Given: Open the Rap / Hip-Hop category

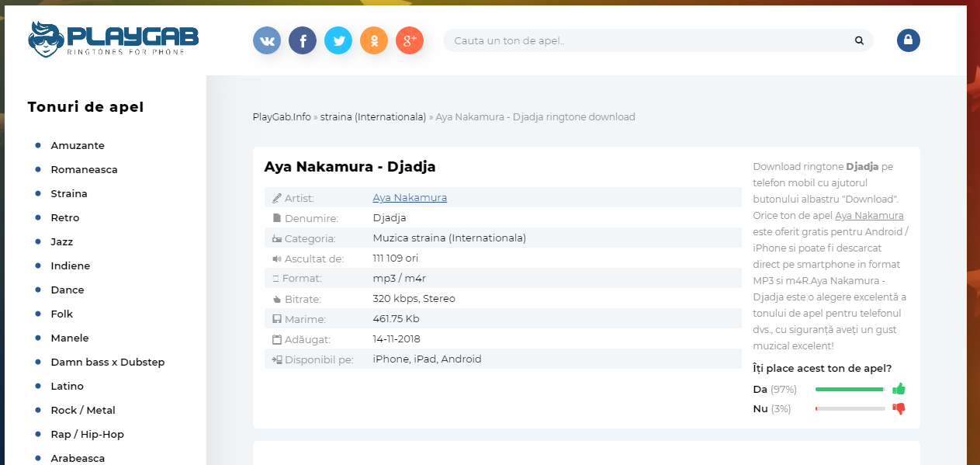Looking at the screenshot, I should click(x=88, y=434).
